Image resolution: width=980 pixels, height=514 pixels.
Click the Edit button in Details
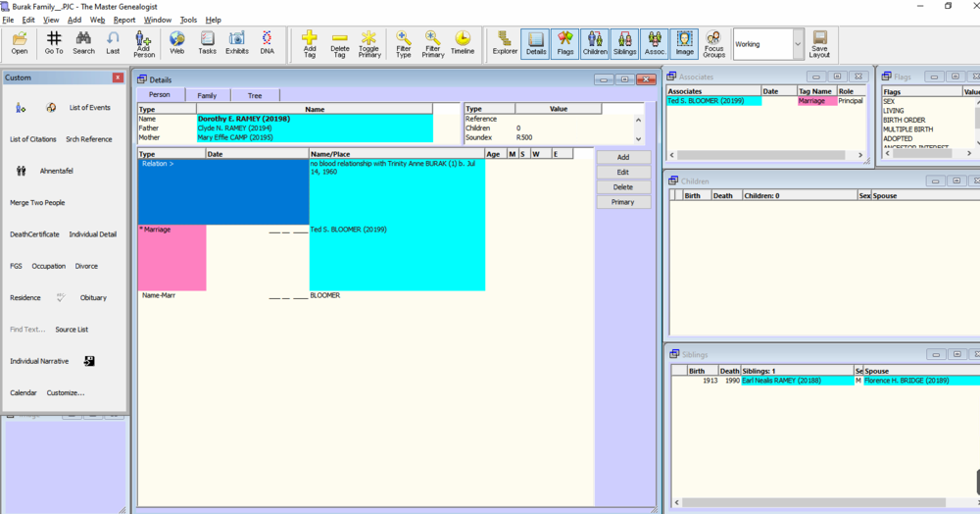coord(623,173)
